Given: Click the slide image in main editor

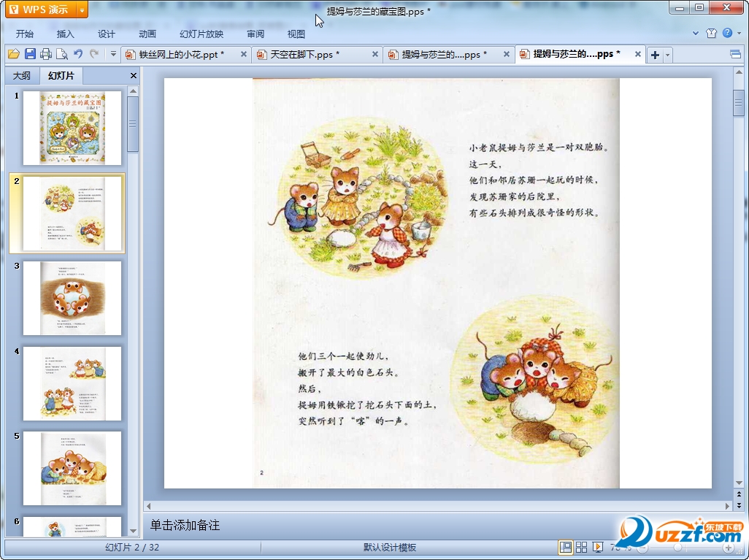Looking at the screenshot, I should pos(436,283).
